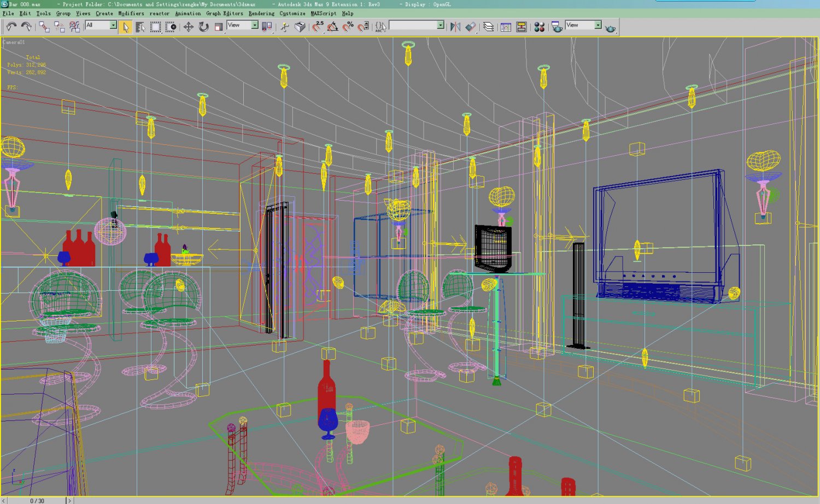Open Select by Name icon
This screenshot has height=504, width=820.
(140, 25)
